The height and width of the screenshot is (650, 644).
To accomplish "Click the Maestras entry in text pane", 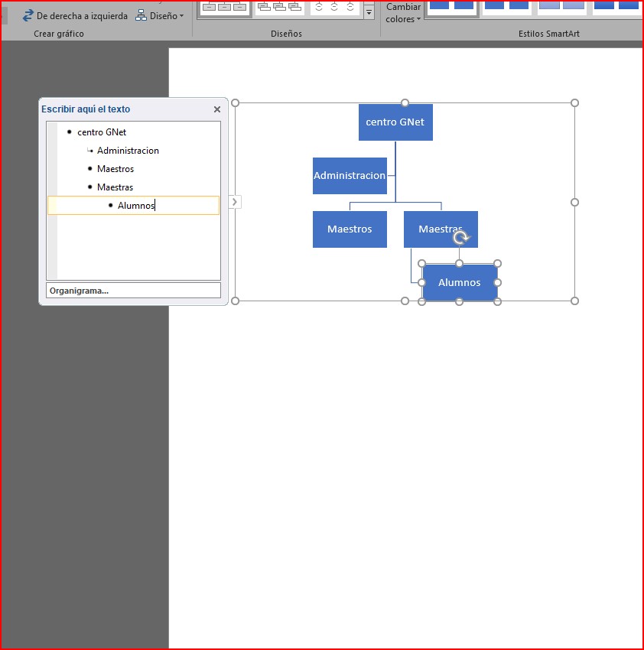I will point(115,187).
